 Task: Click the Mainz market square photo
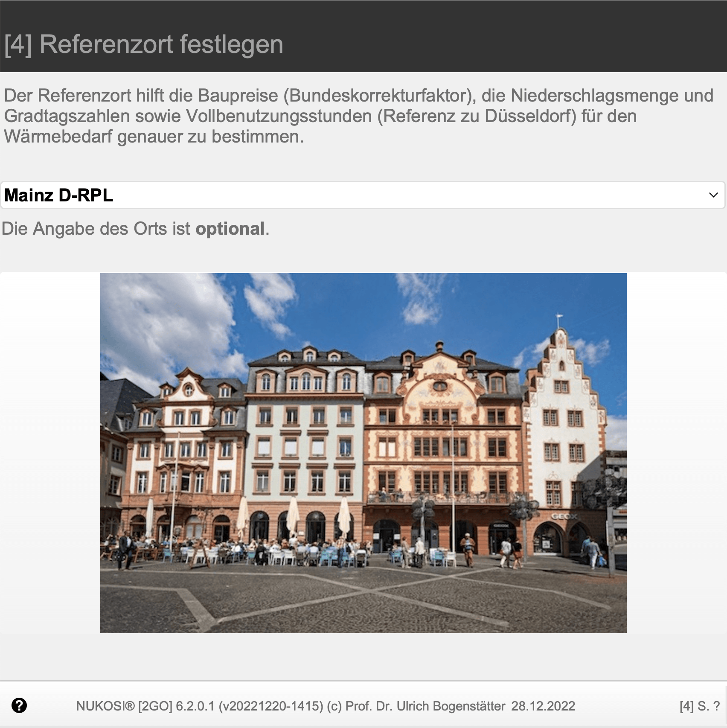click(363, 453)
